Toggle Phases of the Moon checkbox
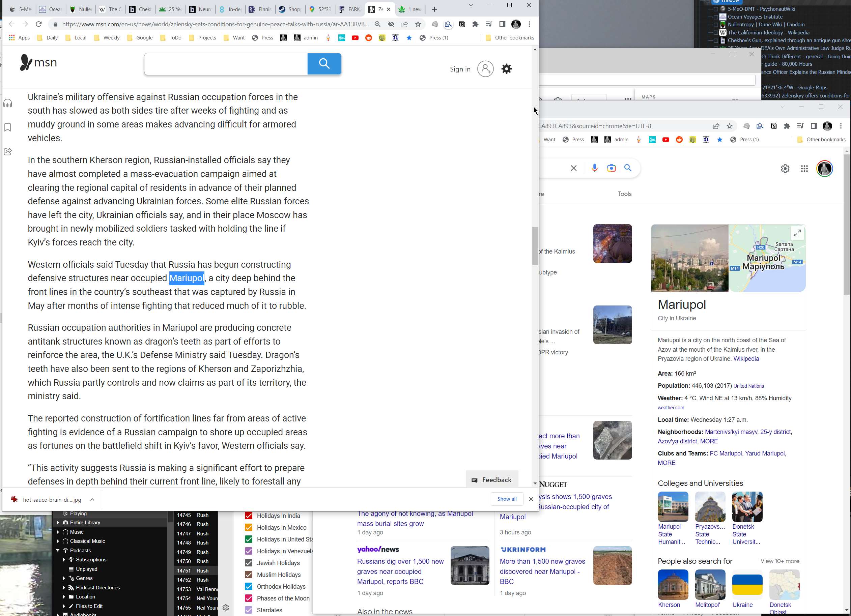 tap(248, 598)
